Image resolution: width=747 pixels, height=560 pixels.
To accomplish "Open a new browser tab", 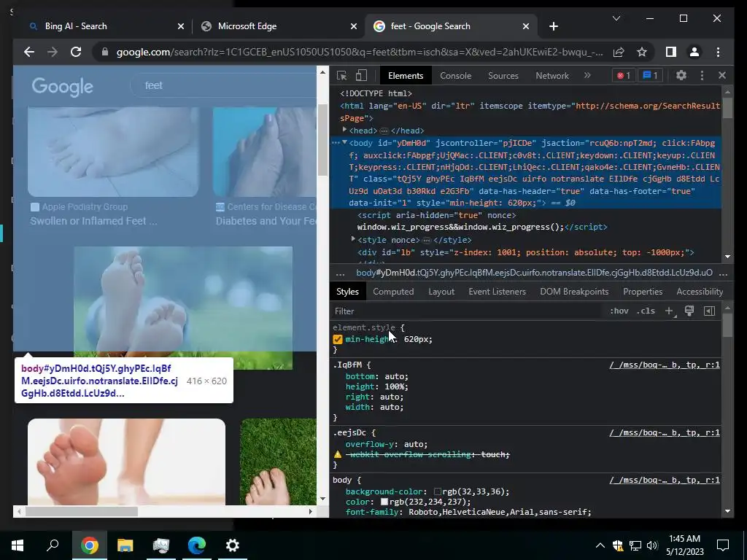I will pyautogui.click(x=554, y=26).
